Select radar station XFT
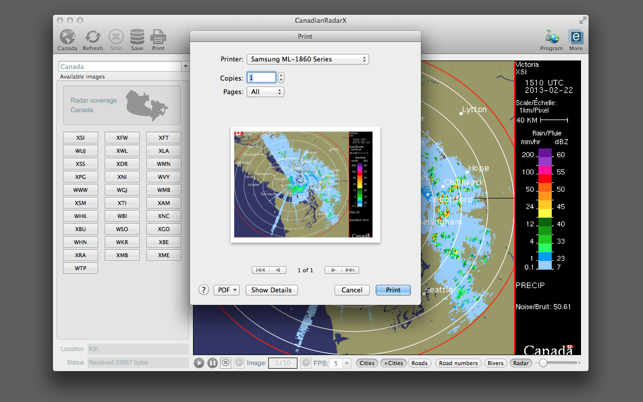 tap(164, 137)
